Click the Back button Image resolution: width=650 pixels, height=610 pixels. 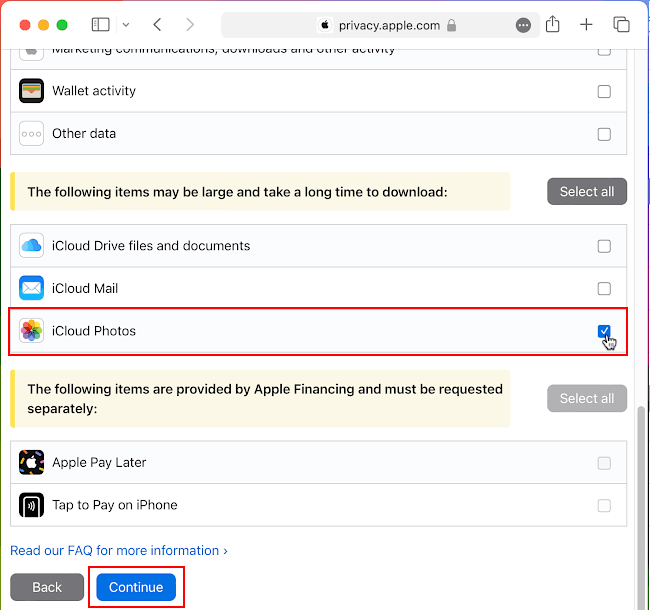(x=47, y=587)
